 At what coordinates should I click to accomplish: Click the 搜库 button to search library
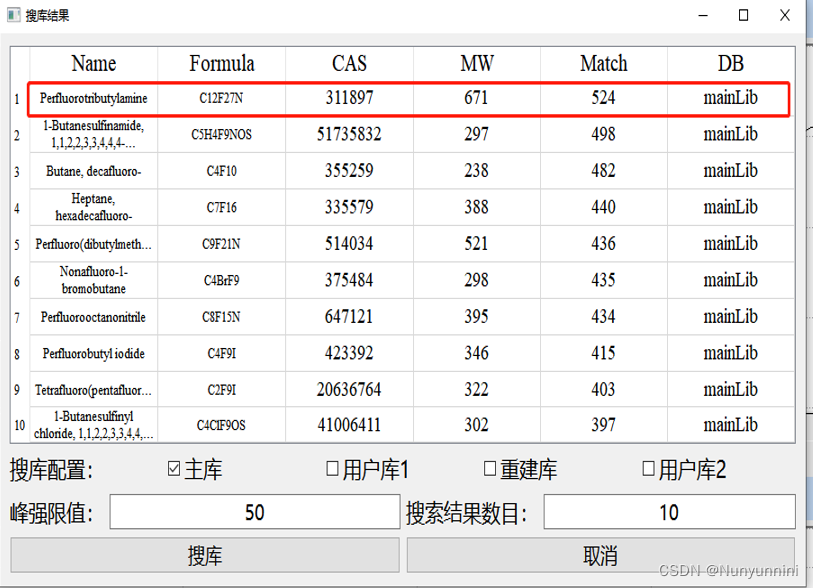pos(203,555)
